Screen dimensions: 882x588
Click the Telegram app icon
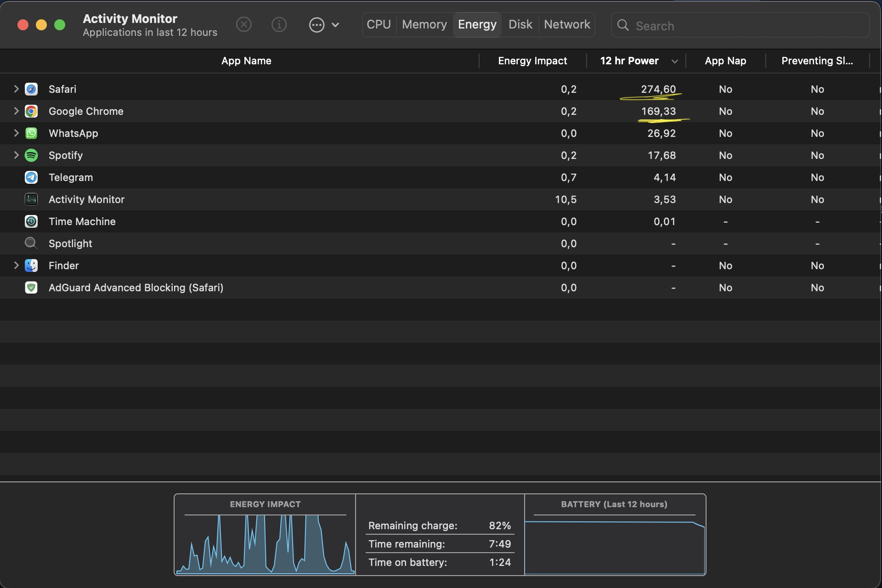[31, 177]
